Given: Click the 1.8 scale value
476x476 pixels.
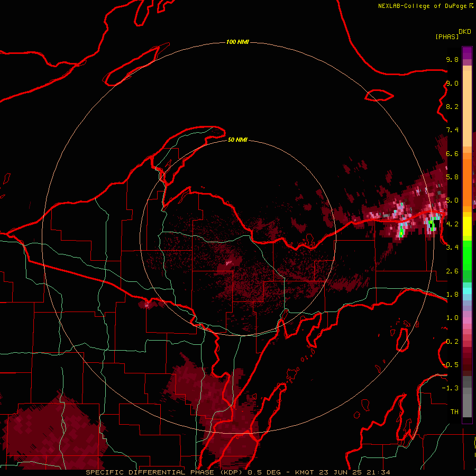Looking at the screenshot, I should click(x=452, y=295).
